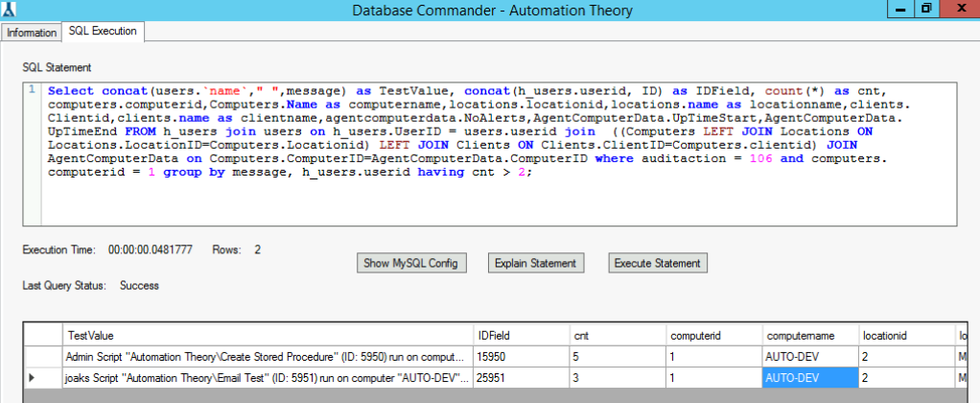980x403 pixels.
Task: Switch to the Information tab
Action: (x=32, y=33)
